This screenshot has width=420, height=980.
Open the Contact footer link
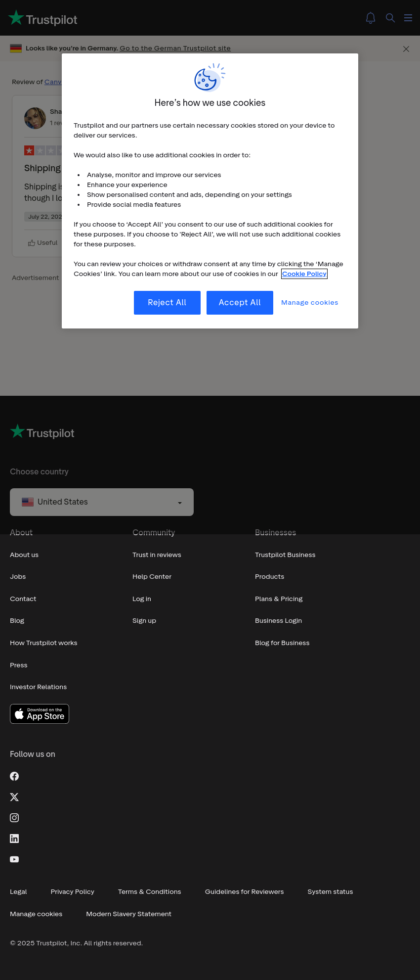point(23,599)
